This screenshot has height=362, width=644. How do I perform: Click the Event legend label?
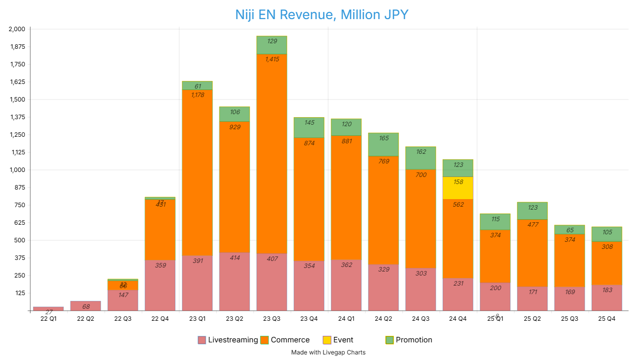click(x=343, y=340)
